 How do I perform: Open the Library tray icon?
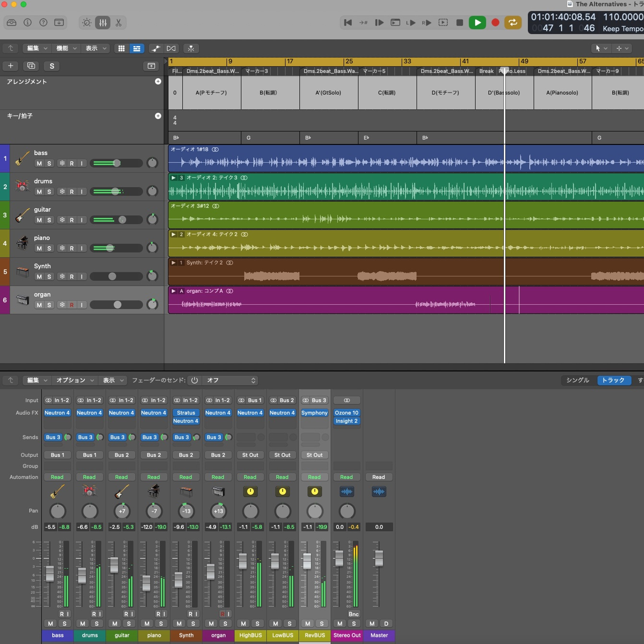pos(12,23)
